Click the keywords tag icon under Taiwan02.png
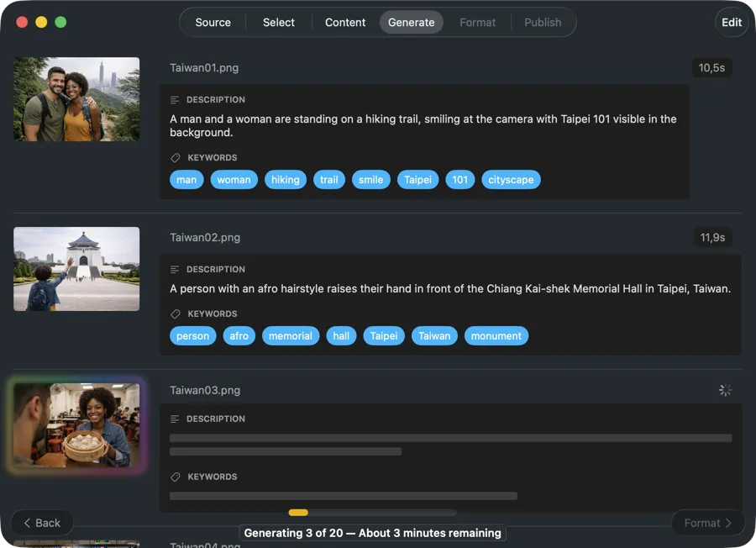The width and height of the screenshot is (756, 548). [175, 314]
